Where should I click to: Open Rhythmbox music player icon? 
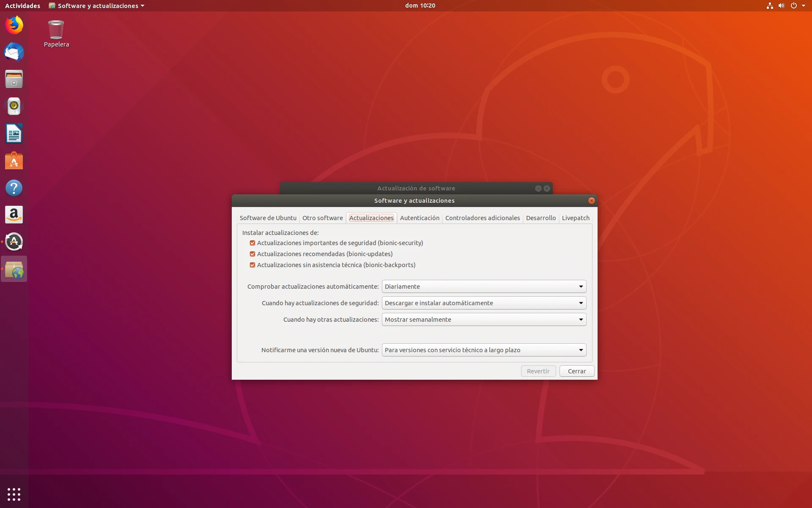point(14,106)
